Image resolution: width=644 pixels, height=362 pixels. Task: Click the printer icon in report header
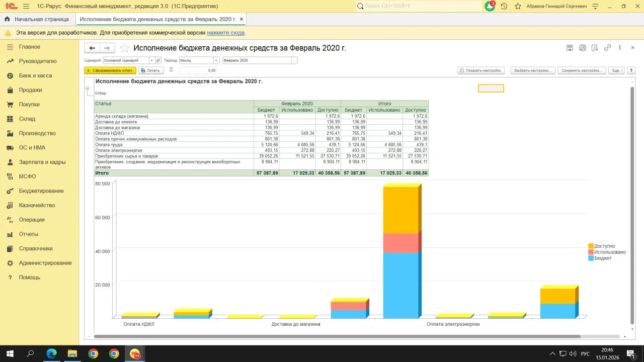point(582,48)
